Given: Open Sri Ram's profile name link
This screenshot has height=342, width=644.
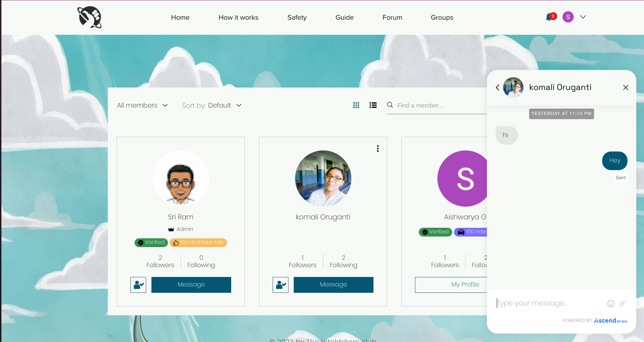Looking at the screenshot, I should coord(181,217).
